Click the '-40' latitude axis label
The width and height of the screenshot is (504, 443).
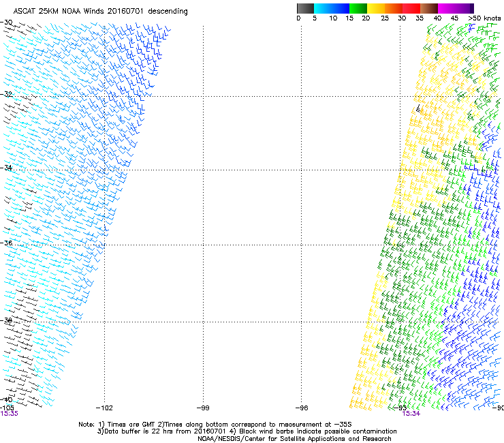coord(6,399)
